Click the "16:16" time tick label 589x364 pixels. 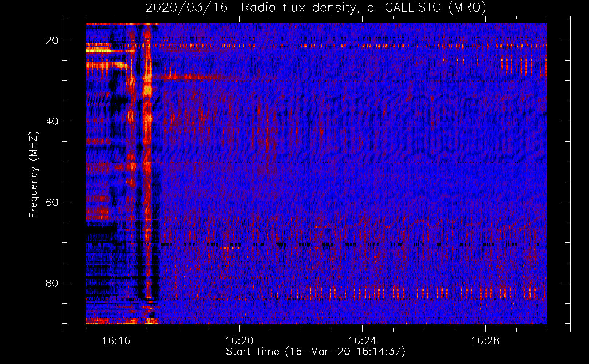pyautogui.click(x=116, y=341)
